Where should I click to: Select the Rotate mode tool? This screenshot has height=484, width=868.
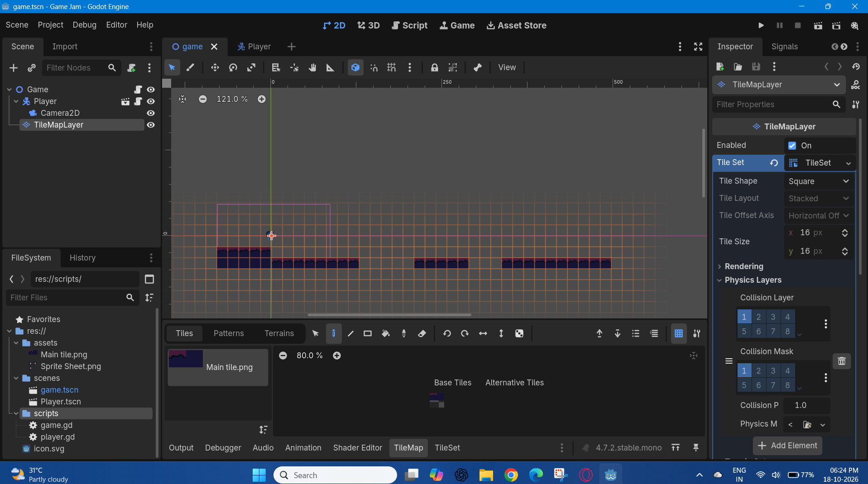click(x=233, y=67)
